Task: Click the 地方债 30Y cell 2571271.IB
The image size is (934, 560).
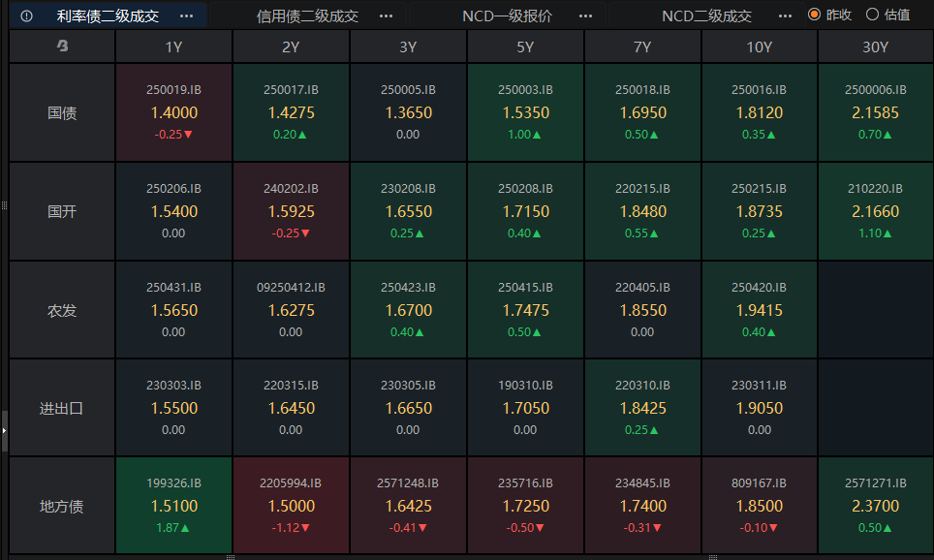Action: click(875, 505)
